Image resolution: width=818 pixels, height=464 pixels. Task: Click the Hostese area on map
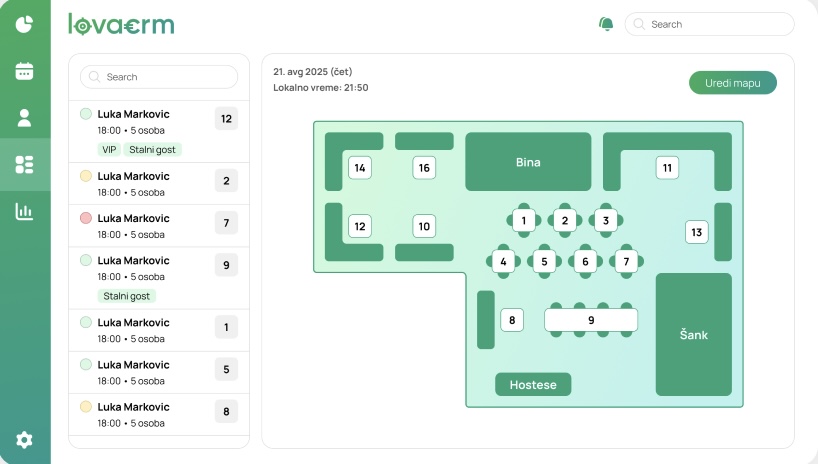tap(533, 384)
